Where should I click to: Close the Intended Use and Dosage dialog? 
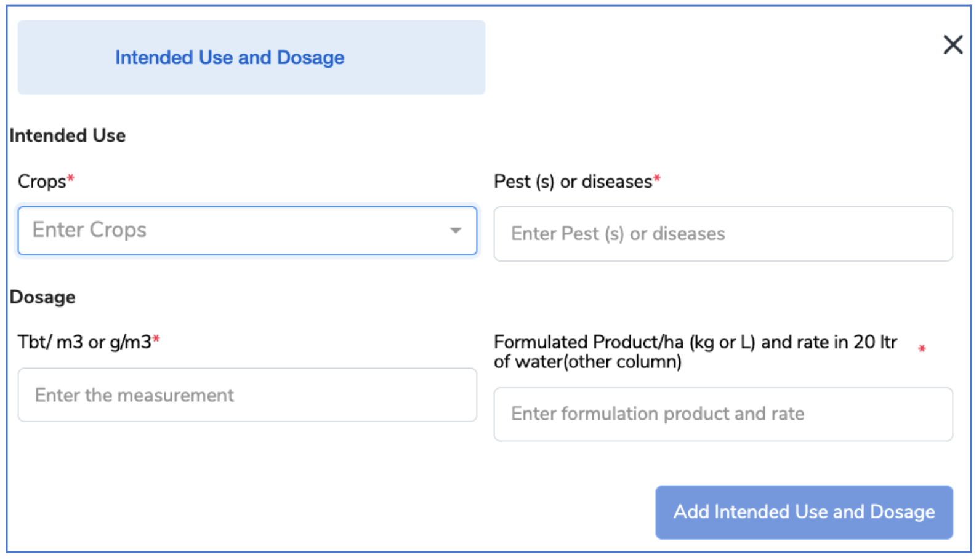(952, 44)
